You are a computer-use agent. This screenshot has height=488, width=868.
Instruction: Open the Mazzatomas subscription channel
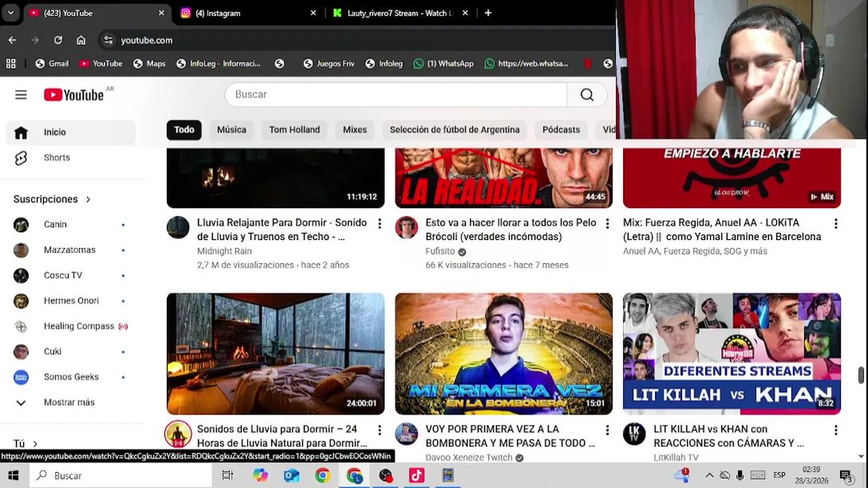pyautogui.click(x=71, y=250)
